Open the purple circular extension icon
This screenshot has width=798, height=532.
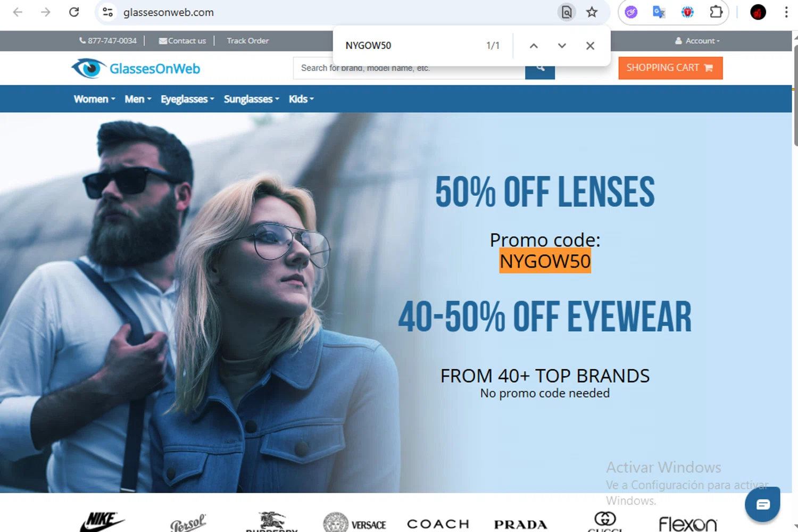click(x=631, y=12)
